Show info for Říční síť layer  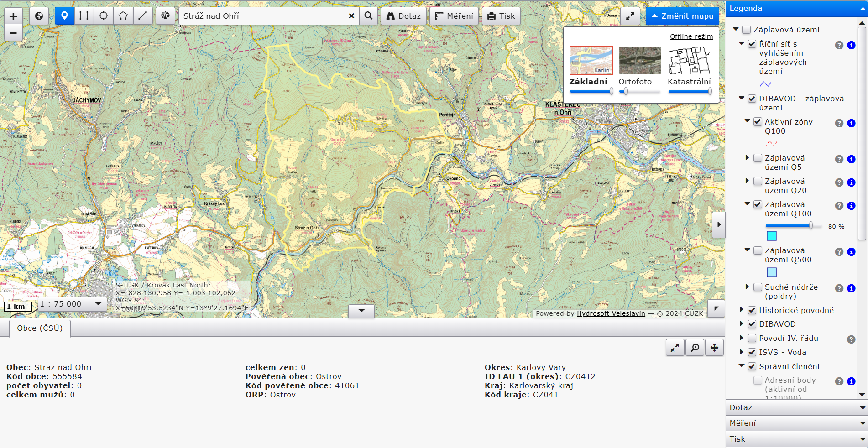[x=851, y=45]
